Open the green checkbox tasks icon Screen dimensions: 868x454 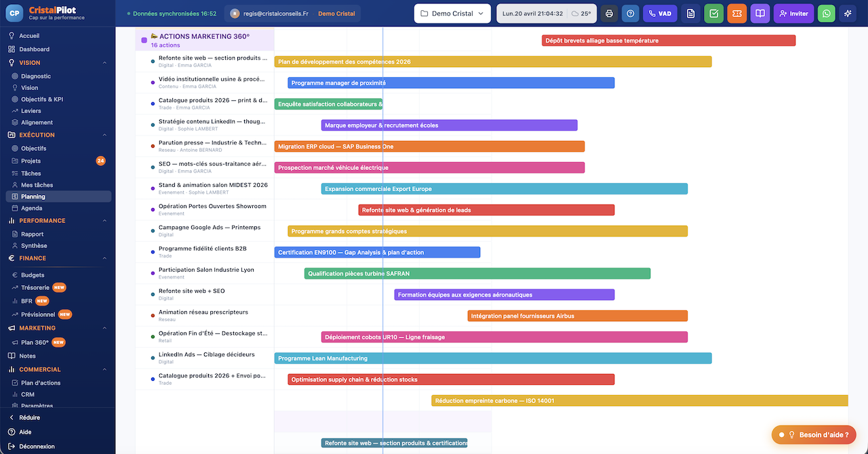click(x=713, y=14)
